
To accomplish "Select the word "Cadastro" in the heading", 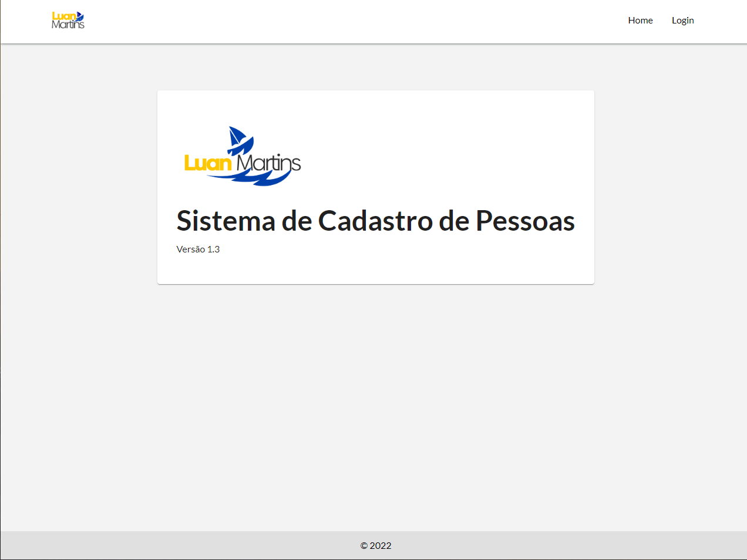I will tap(375, 221).
